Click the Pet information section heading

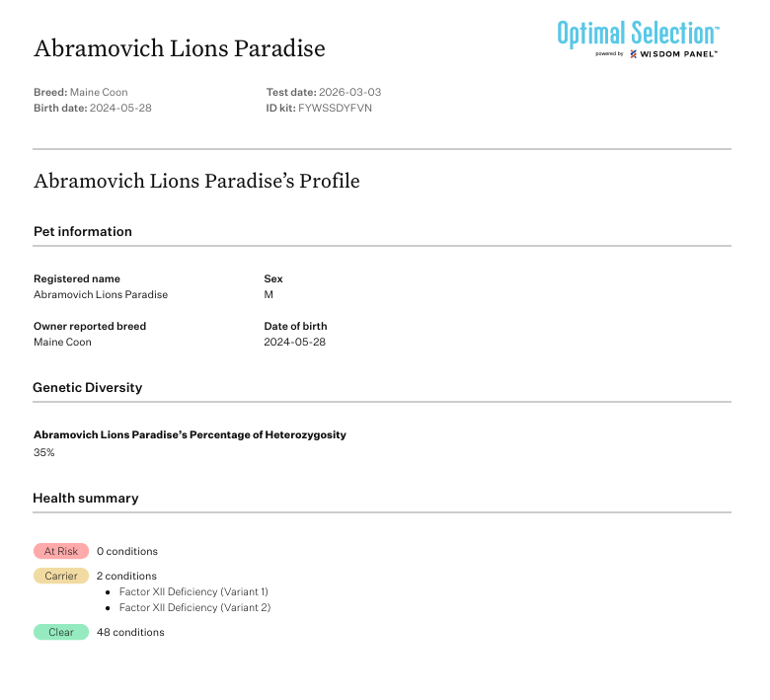click(83, 231)
